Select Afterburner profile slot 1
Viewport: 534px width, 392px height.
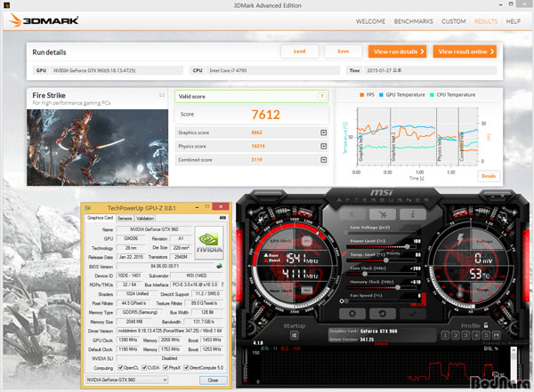click(x=445, y=335)
